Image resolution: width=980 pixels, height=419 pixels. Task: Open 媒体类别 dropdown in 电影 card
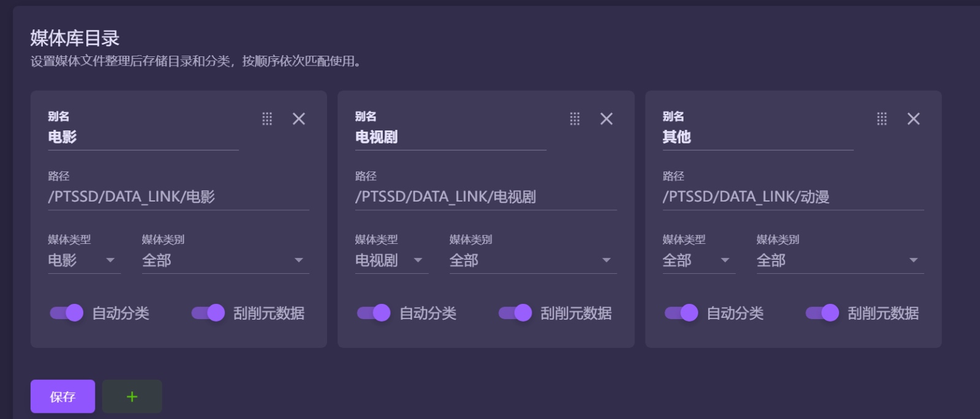(225, 260)
